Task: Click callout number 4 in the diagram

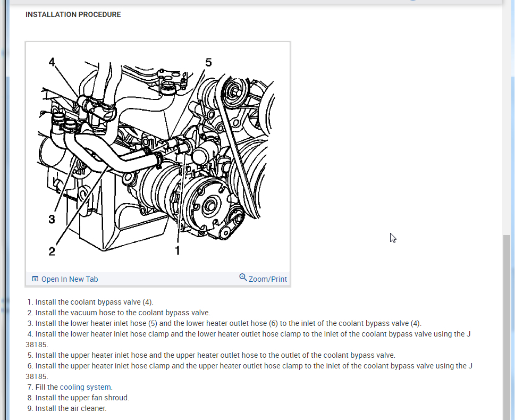Action: (52, 62)
